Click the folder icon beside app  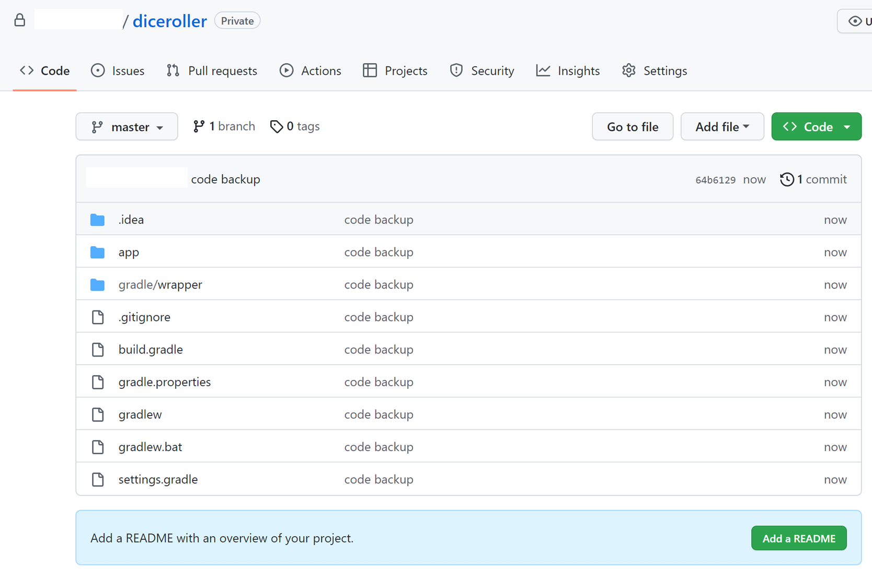click(97, 252)
